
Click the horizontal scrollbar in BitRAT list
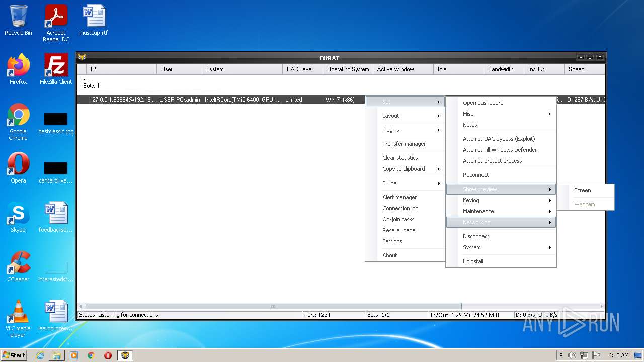[273, 306]
